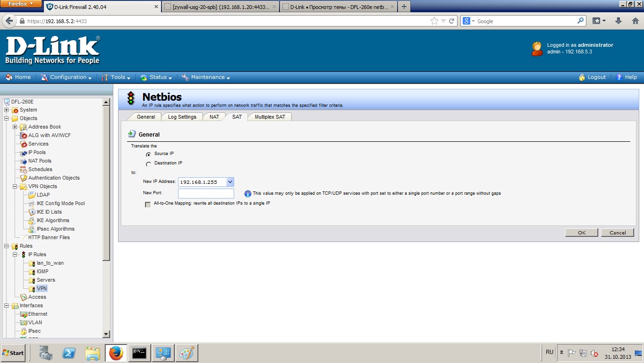Open the Help link
Image resolution: width=644 pixels, height=363 pixels.
pyautogui.click(x=627, y=78)
